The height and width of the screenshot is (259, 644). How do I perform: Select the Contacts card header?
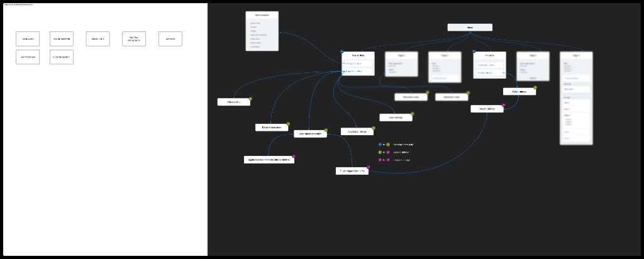(x=489, y=55)
